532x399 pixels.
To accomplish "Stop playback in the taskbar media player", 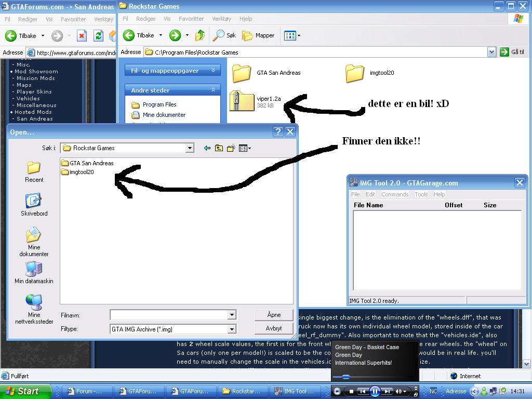I will click(351, 392).
